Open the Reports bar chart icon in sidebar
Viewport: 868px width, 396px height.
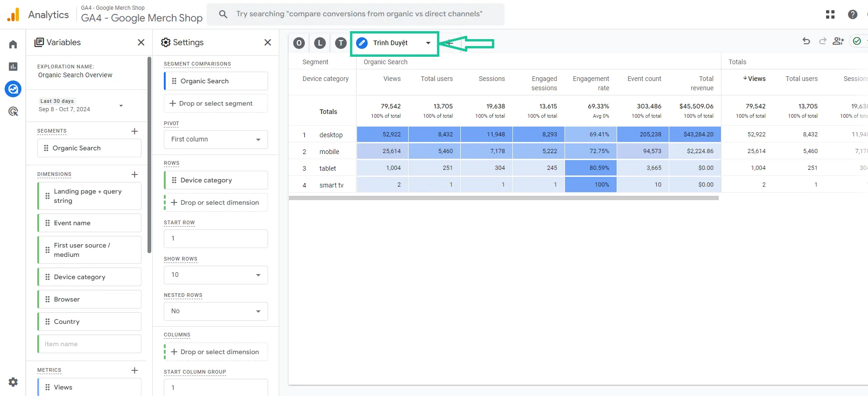(13, 67)
